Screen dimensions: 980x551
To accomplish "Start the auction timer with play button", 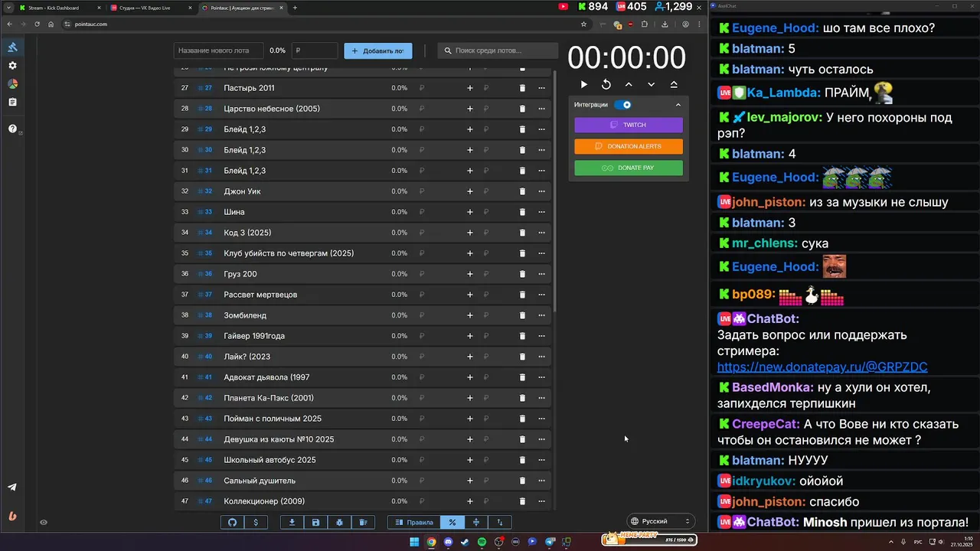I will click(x=584, y=84).
